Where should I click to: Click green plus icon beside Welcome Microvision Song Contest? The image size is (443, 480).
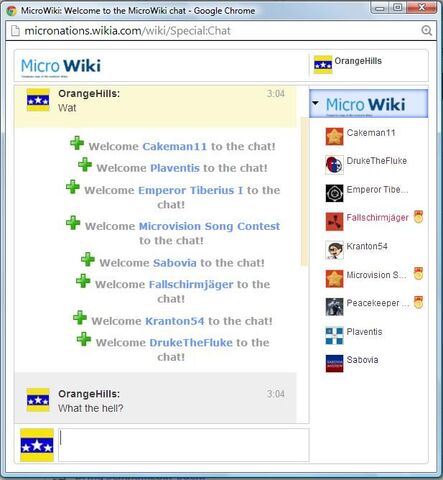(73, 223)
